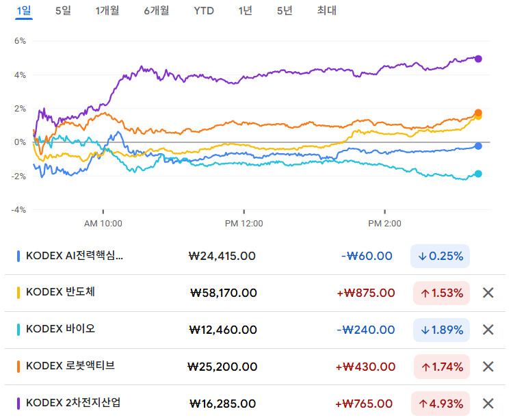Switch to the 5일 tab
513x420 pixels.
click(63, 11)
